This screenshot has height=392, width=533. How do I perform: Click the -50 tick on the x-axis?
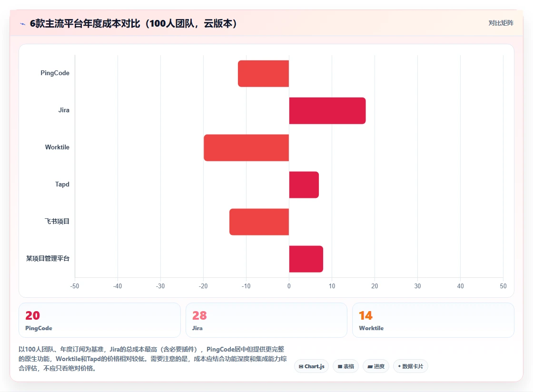75,286
